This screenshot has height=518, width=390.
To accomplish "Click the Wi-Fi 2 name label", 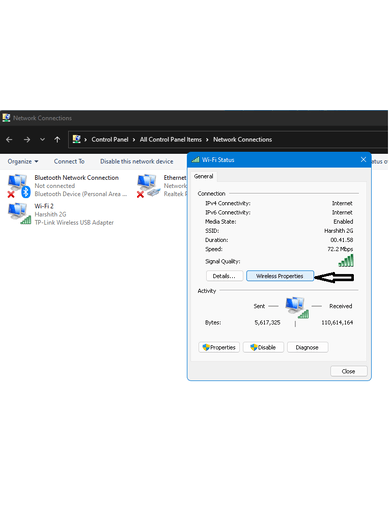I will (44, 206).
